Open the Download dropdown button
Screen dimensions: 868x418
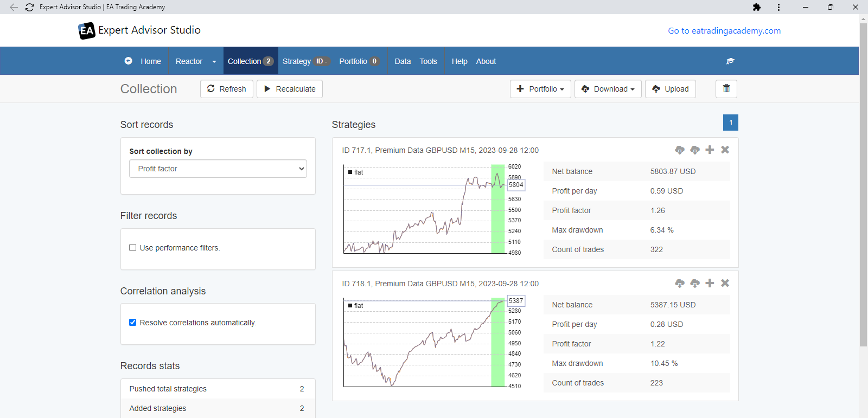tap(608, 89)
